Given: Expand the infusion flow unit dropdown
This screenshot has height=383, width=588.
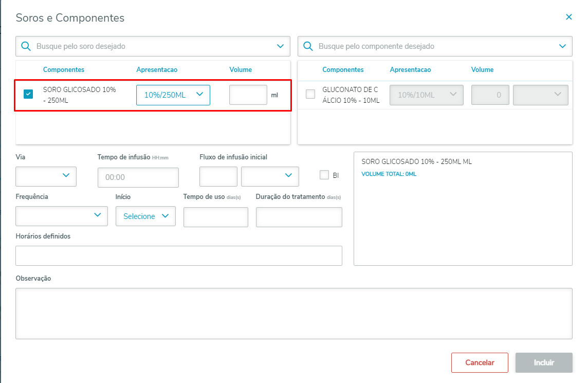Looking at the screenshot, I should coord(270,176).
